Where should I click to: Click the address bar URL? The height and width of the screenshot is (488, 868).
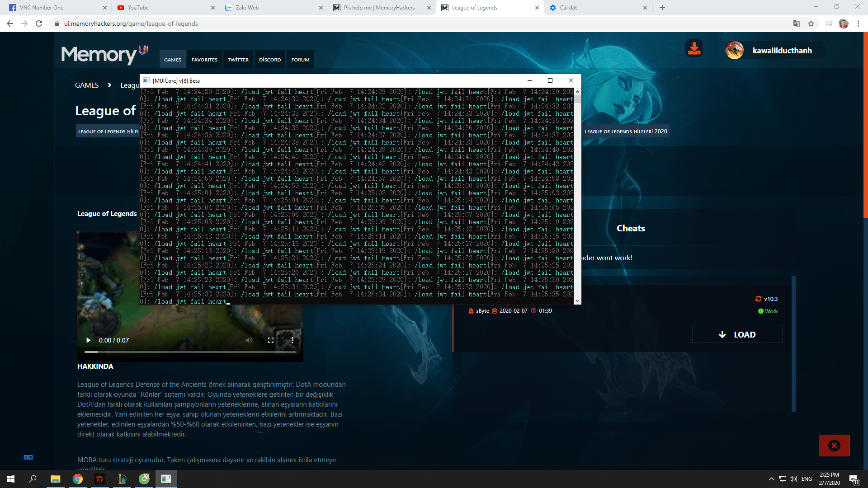(x=131, y=23)
